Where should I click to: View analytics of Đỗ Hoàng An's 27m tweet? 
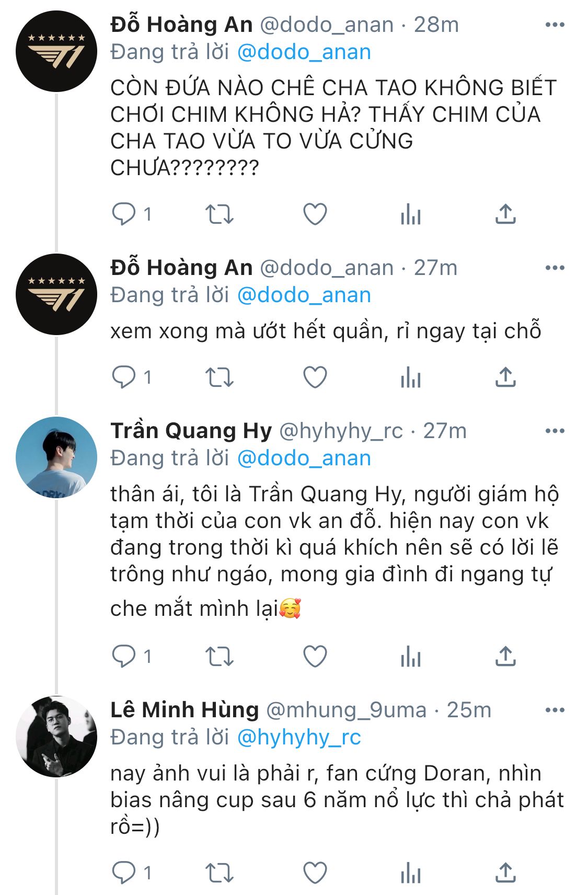coord(411,377)
